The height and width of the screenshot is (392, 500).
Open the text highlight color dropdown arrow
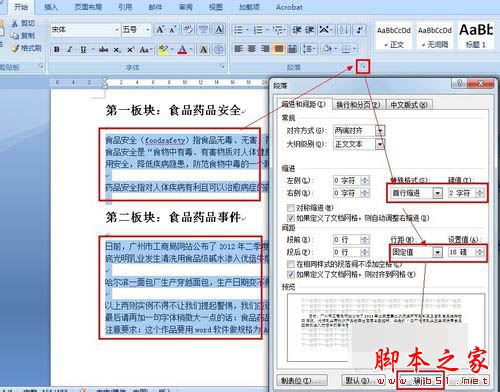pos(172,50)
